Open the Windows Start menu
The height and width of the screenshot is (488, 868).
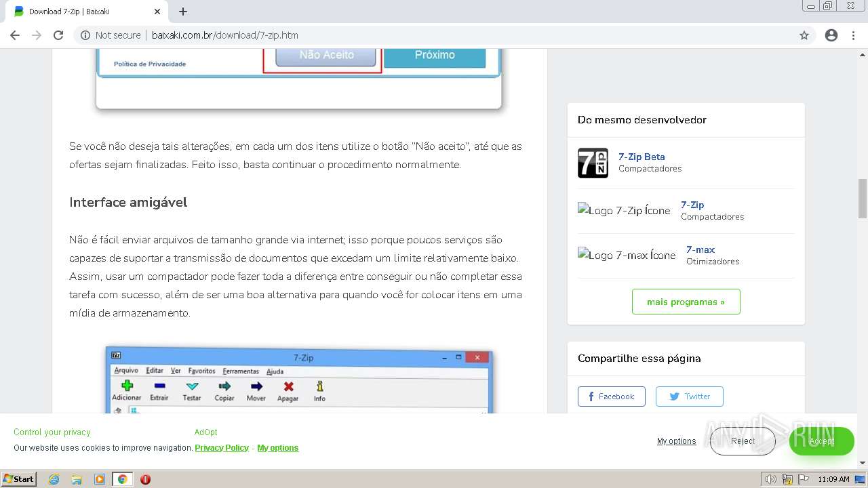coord(19,479)
